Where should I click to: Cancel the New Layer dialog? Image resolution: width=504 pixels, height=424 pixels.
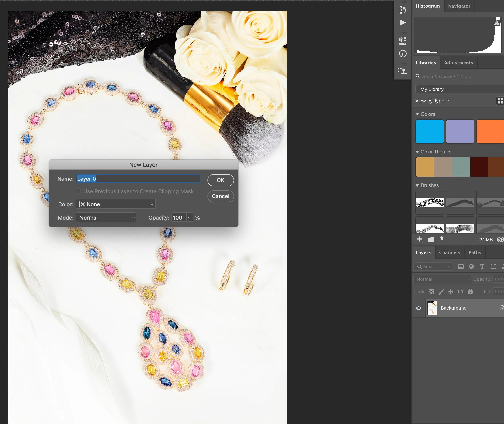coord(220,196)
